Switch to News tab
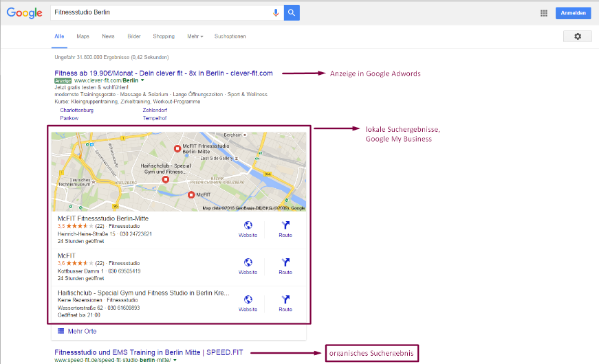 (x=108, y=36)
